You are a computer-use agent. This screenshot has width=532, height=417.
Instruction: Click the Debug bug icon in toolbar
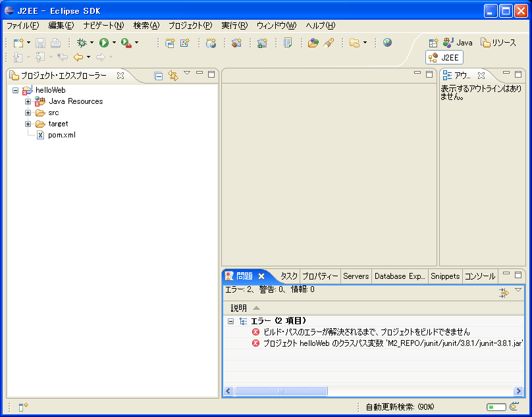coord(82,43)
